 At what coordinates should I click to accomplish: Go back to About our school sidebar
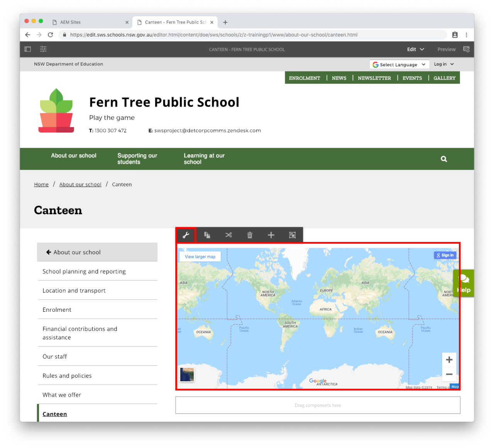(97, 252)
